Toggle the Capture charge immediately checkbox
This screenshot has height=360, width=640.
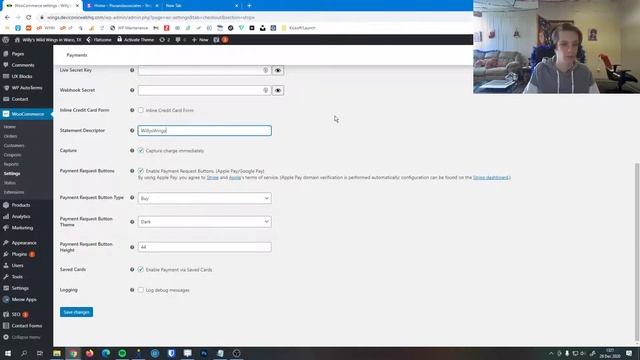pyautogui.click(x=141, y=151)
